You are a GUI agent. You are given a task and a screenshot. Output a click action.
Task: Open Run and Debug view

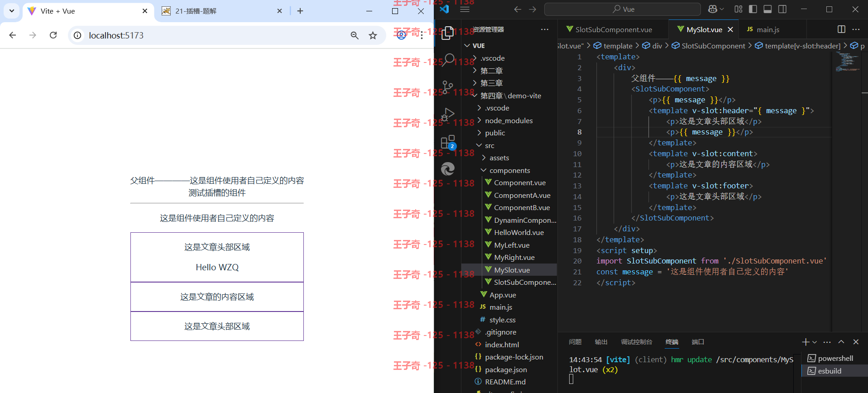(x=447, y=115)
